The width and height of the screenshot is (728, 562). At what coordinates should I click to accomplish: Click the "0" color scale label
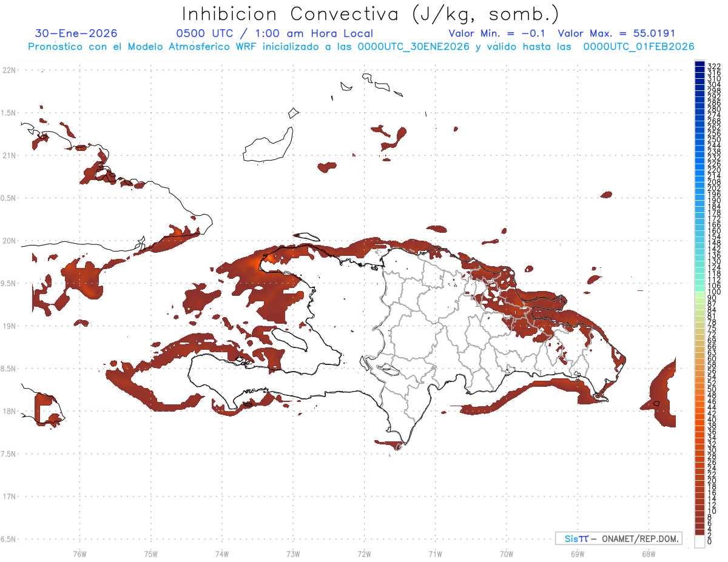coord(710,542)
